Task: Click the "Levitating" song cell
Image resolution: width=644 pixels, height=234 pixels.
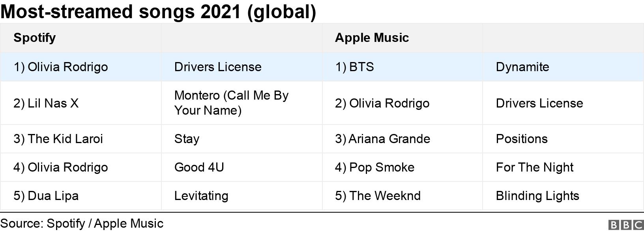Action: pos(201,196)
